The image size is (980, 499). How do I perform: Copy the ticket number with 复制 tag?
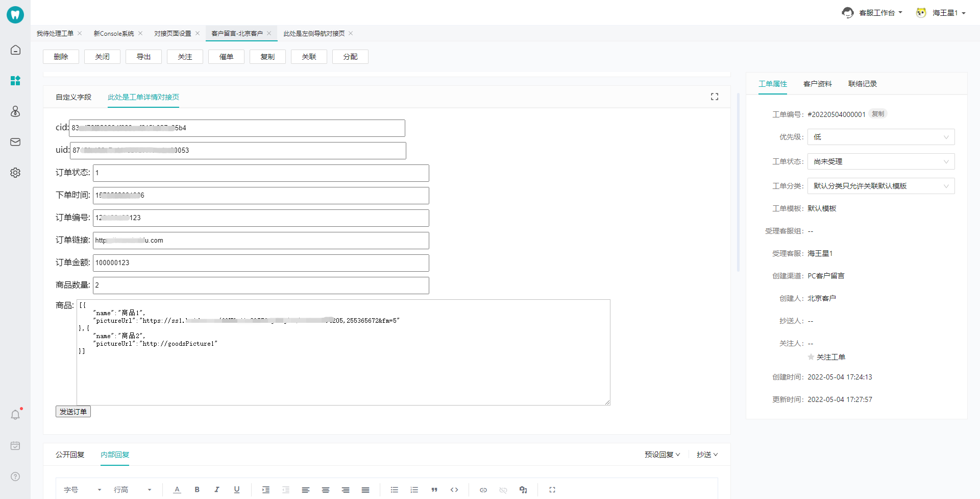point(878,114)
